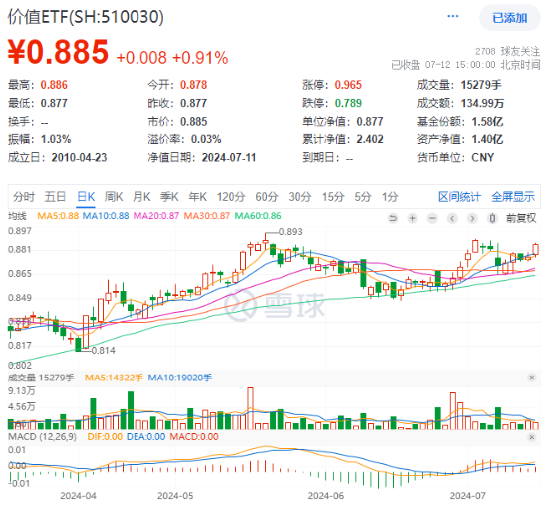
Task: Click the MACD (12,26,9) label
Action: 42,437
